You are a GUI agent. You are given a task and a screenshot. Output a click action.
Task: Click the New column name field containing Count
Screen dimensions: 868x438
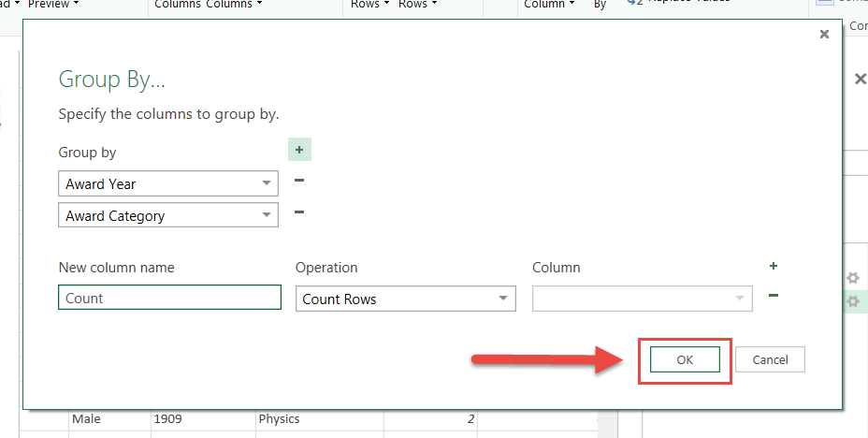[x=169, y=299]
